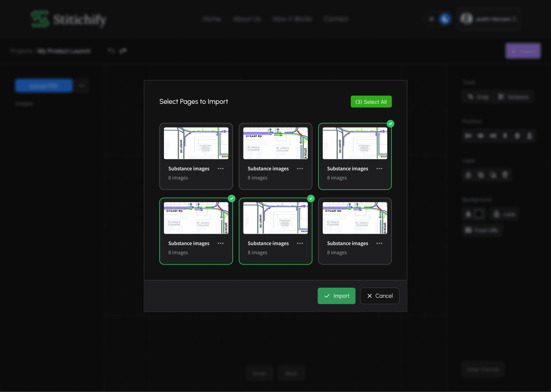Click the Stitichify logo in header
Screen dimensions: 551x392
[x=69, y=19]
